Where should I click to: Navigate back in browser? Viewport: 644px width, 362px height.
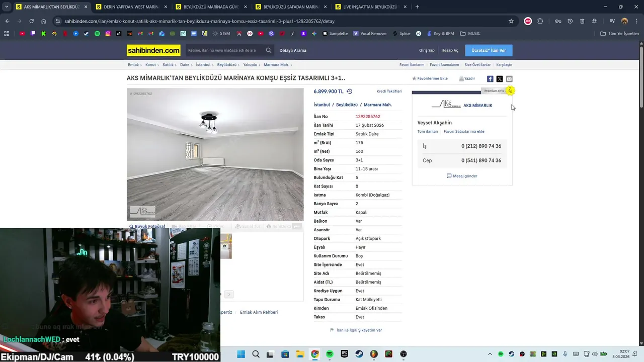coord(7,21)
